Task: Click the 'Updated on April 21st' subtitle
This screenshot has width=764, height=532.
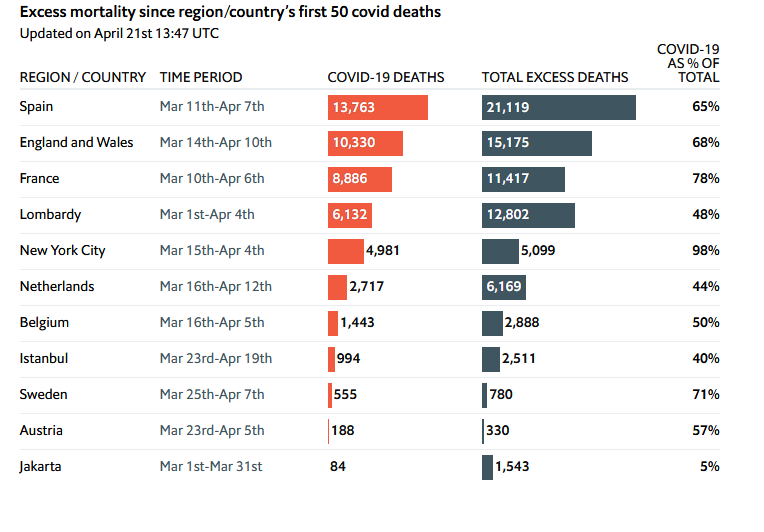Action: tap(119, 33)
